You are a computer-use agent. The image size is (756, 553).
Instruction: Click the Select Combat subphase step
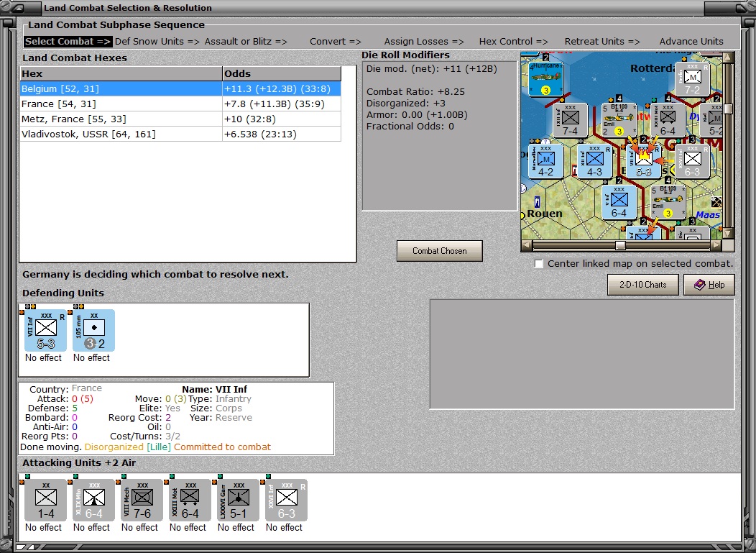pos(68,42)
